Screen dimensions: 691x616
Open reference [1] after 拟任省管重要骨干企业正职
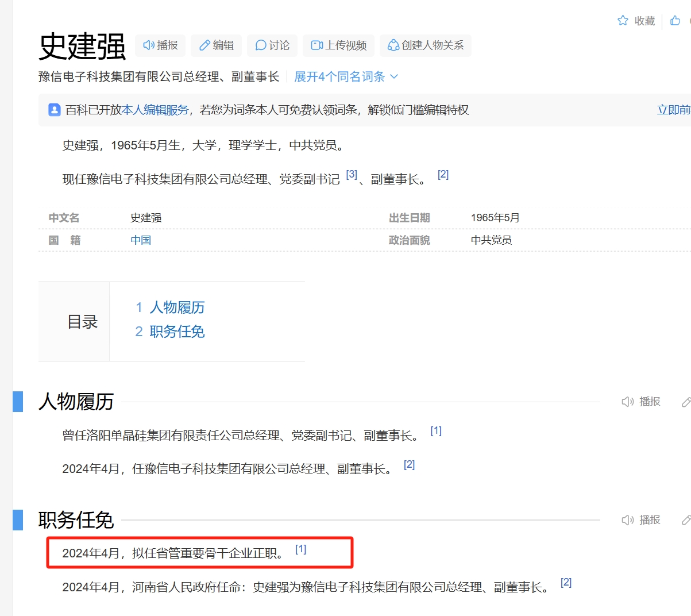(x=300, y=549)
